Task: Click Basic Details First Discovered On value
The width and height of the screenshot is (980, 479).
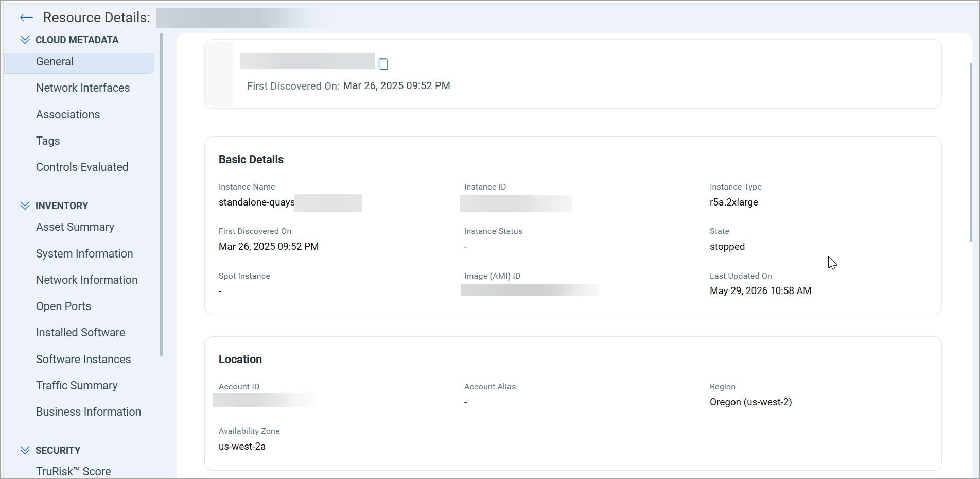Action: tap(269, 247)
